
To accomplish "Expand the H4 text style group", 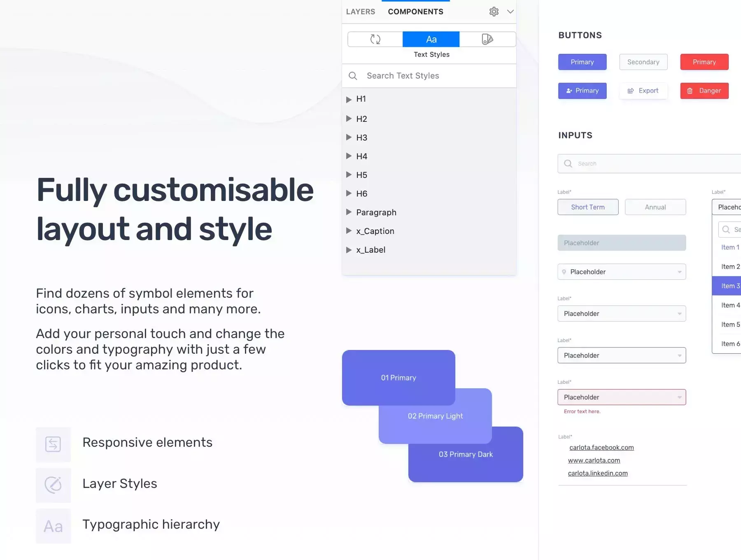I will [349, 156].
